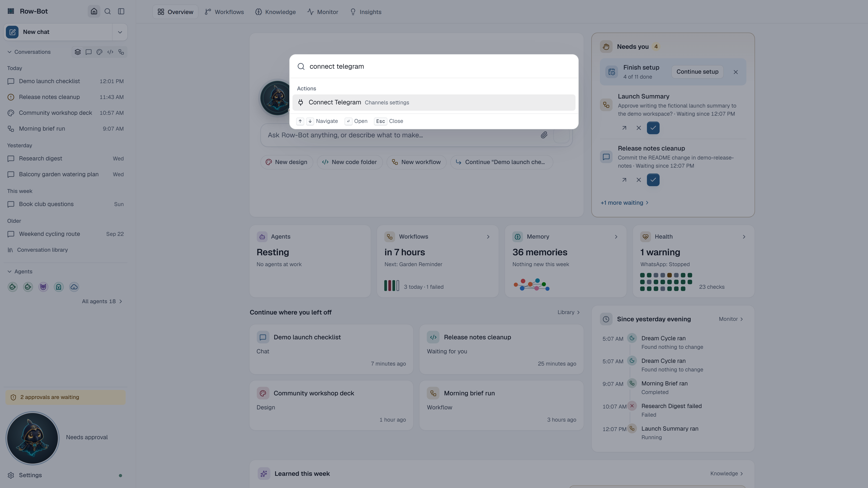Click the New design chip
The height and width of the screenshot is (488, 868).
pos(286,162)
